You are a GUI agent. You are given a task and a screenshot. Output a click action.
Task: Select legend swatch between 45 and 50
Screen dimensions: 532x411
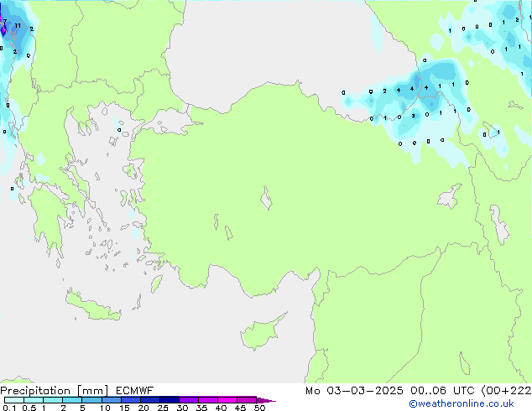[247, 400]
